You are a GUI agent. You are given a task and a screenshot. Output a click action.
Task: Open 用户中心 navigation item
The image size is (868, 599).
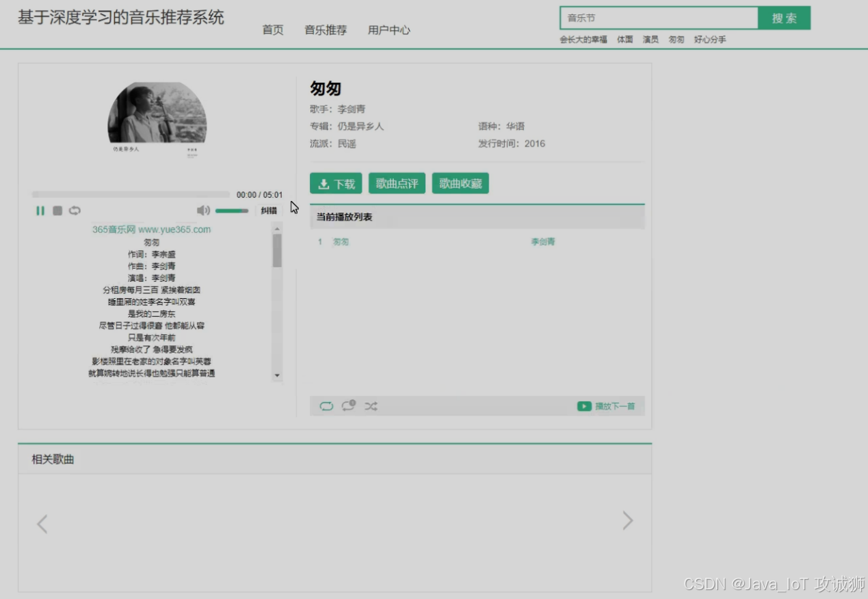pyautogui.click(x=389, y=30)
